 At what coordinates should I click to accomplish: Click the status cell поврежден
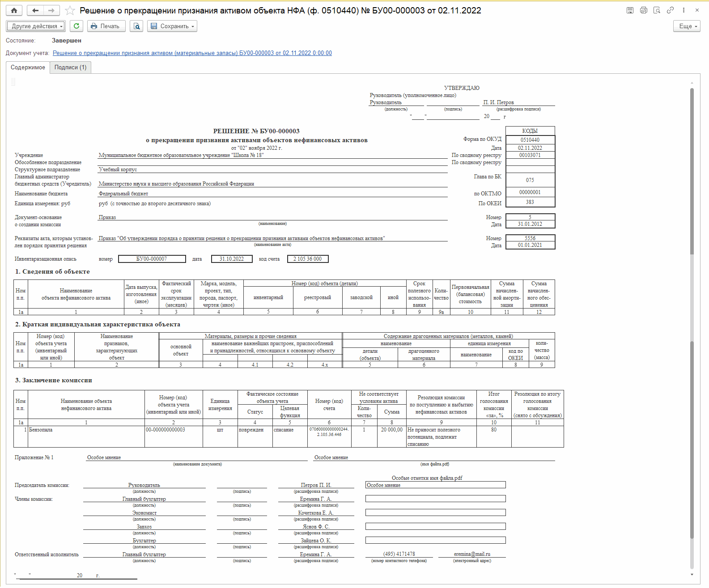(x=255, y=436)
